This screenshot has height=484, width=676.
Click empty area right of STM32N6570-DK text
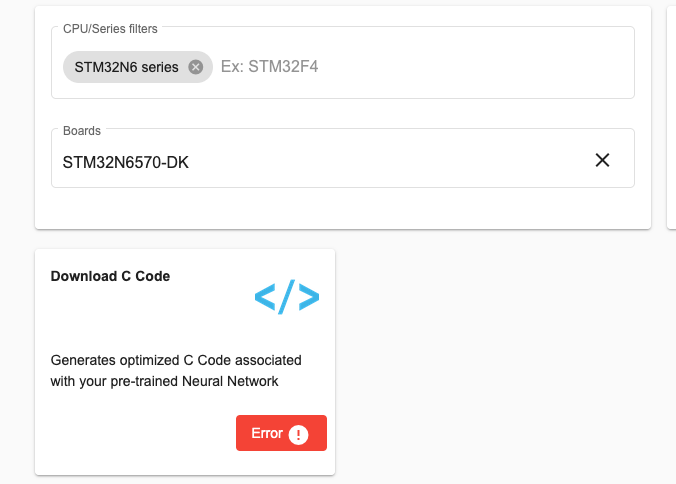tap(400, 160)
